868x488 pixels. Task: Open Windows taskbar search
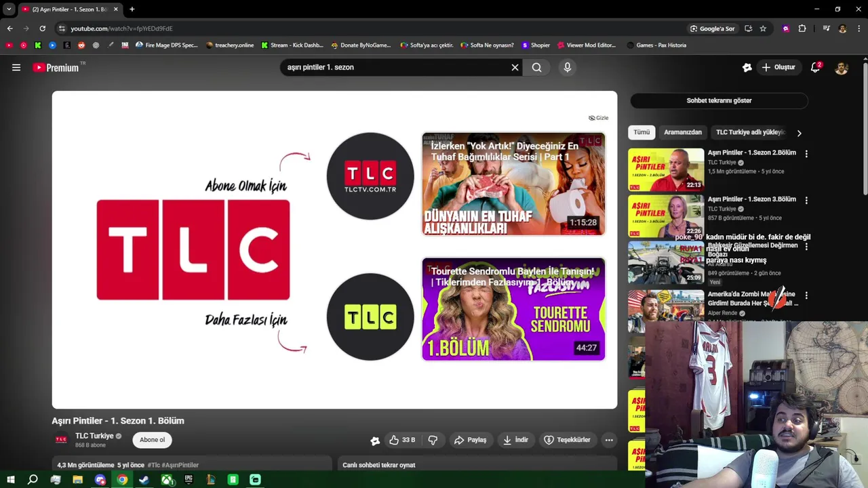tap(33, 480)
